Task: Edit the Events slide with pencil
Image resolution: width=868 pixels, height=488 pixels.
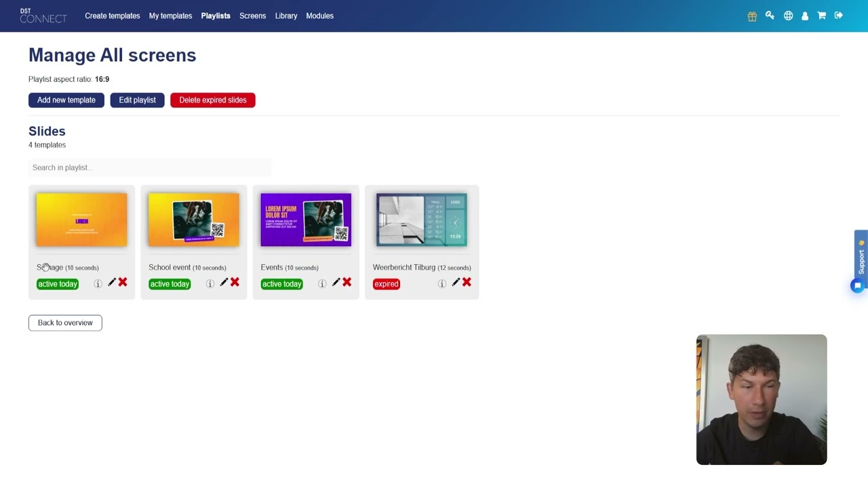Action: (x=336, y=283)
